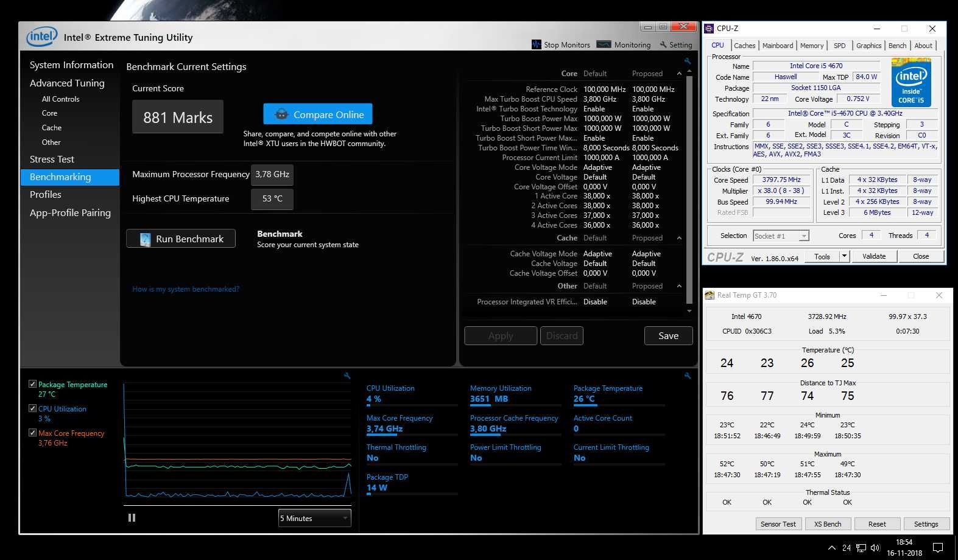Click the Compare Online button
The height and width of the screenshot is (560, 958).
tap(317, 114)
